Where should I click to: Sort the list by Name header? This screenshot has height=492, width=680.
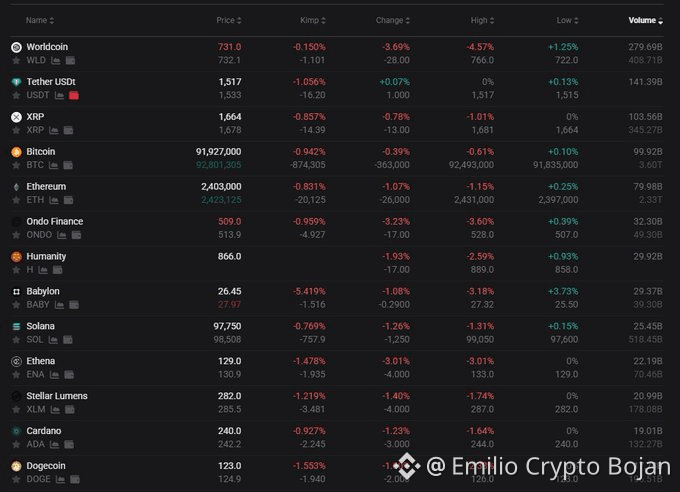[x=39, y=20]
